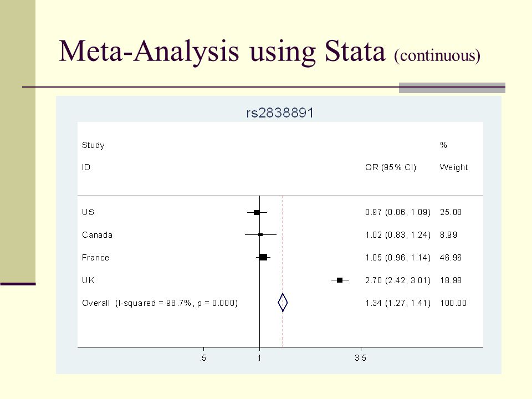
Task: Click the 3.5 axis tick label
Action: (360, 357)
